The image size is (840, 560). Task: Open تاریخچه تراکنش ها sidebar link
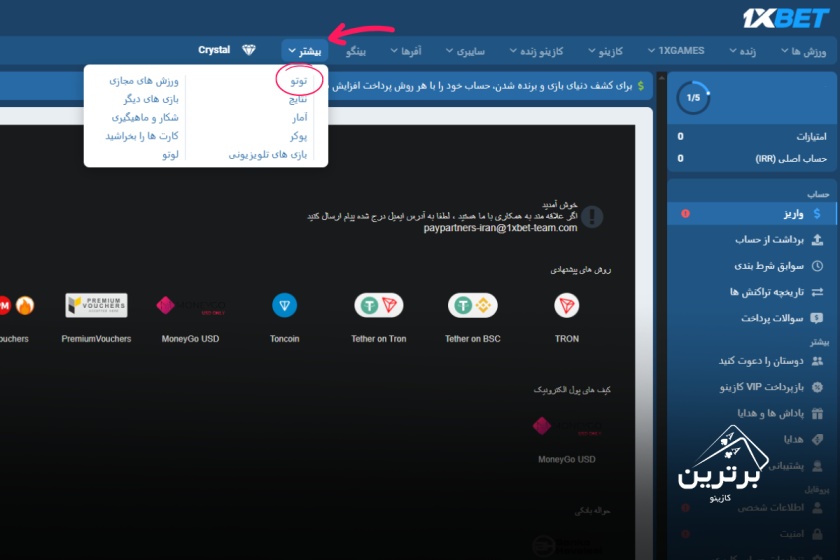click(767, 292)
